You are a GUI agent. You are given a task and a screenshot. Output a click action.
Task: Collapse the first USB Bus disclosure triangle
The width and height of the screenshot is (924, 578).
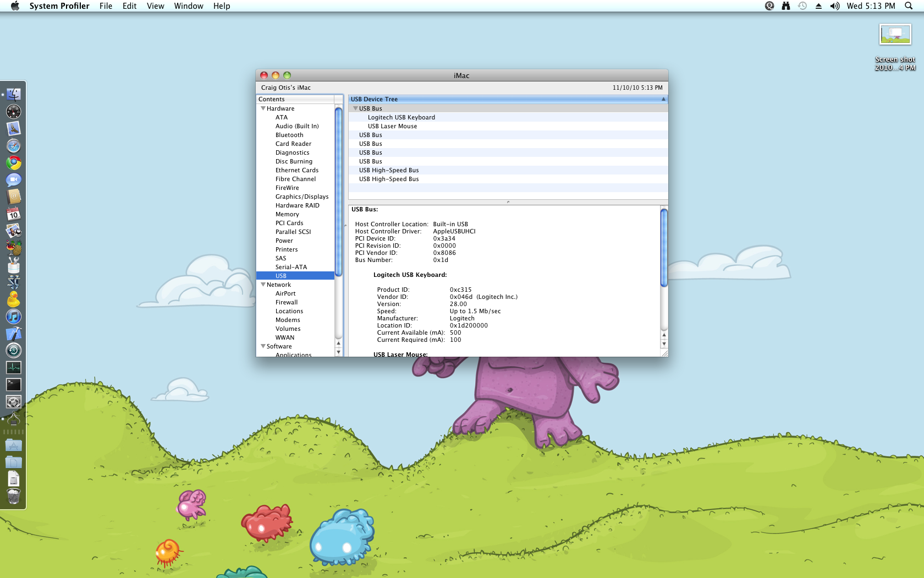(355, 108)
